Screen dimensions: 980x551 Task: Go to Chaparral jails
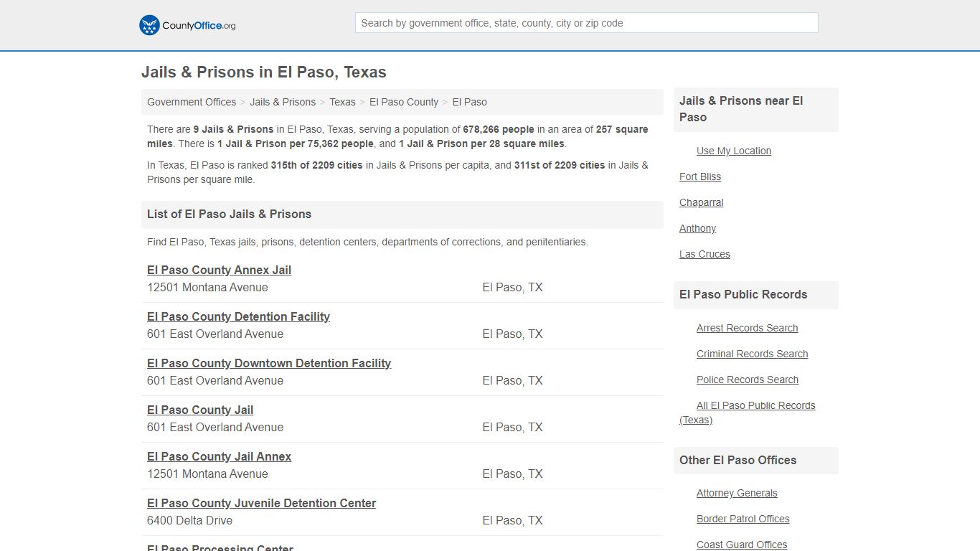(702, 202)
